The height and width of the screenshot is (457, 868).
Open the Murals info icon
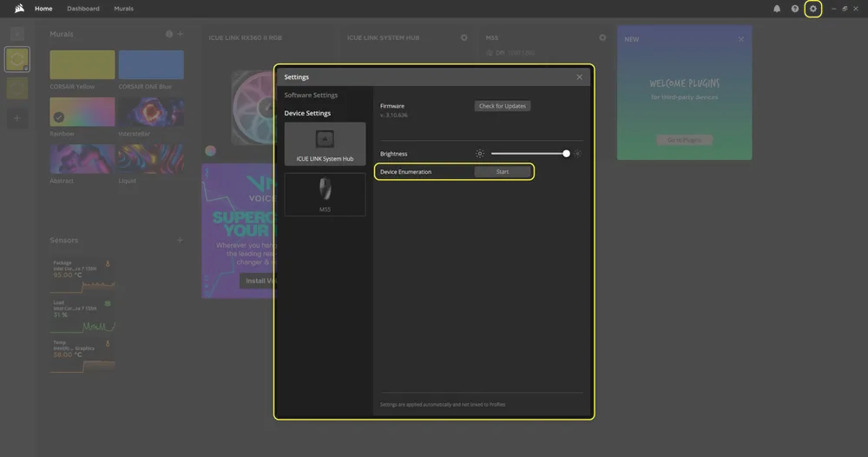pos(169,34)
